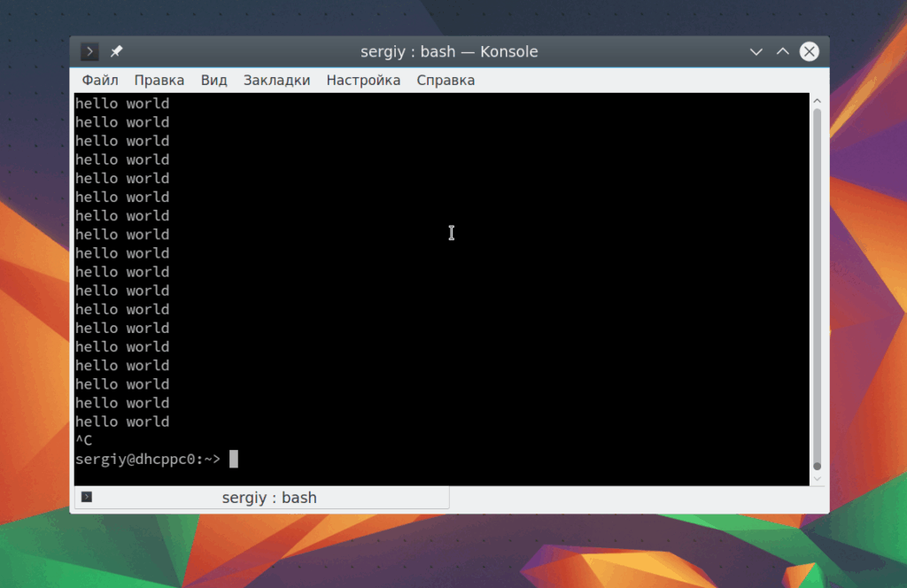
Task: Pin window on all desktops
Action: pyautogui.click(x=116, y=51)
